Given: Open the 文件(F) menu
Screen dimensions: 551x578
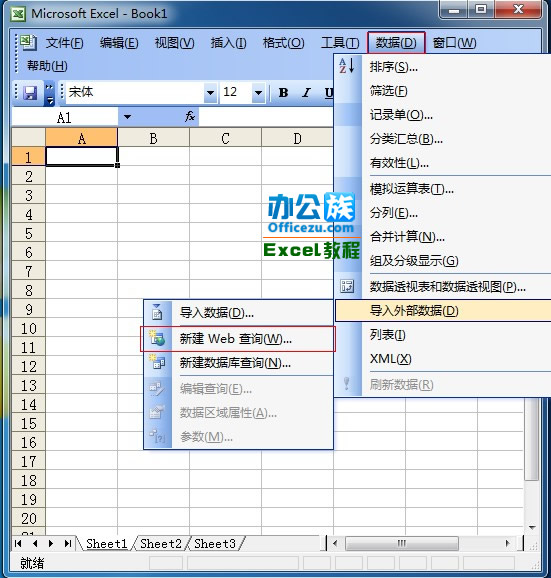Looking at the screenshot, I should (x=64, y=43).
